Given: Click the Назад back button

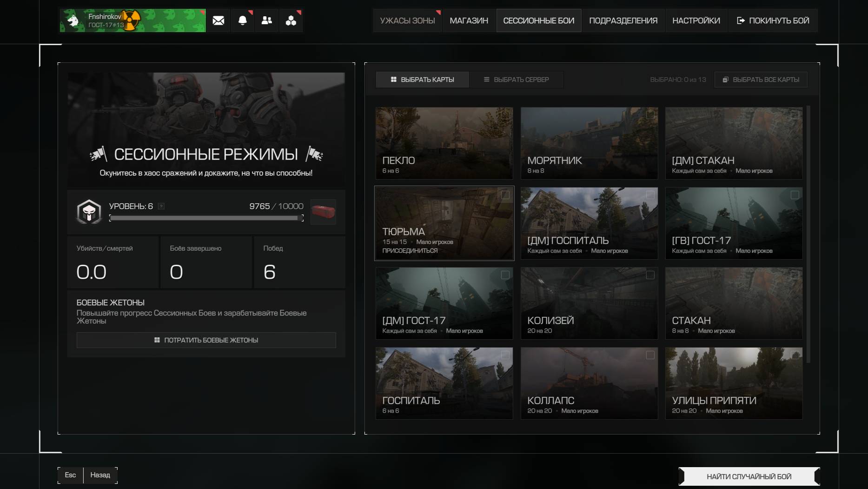Looking at the screenshot, I should coord(100,475).
